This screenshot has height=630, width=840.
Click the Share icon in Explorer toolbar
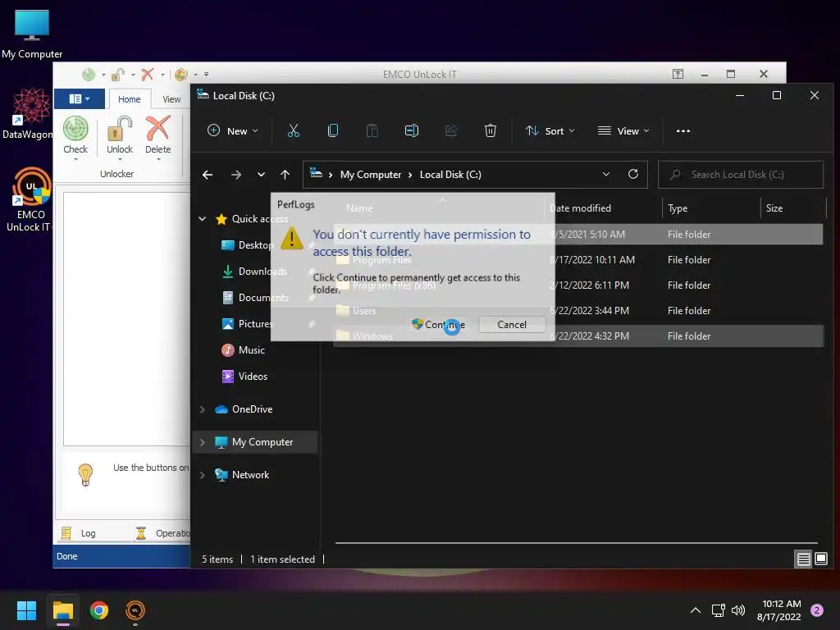(451, 130)
